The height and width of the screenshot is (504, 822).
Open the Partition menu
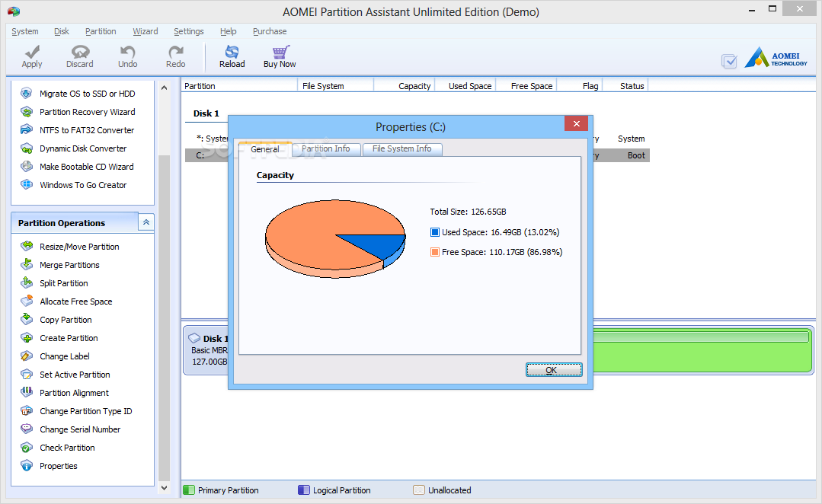pos(101,31)
